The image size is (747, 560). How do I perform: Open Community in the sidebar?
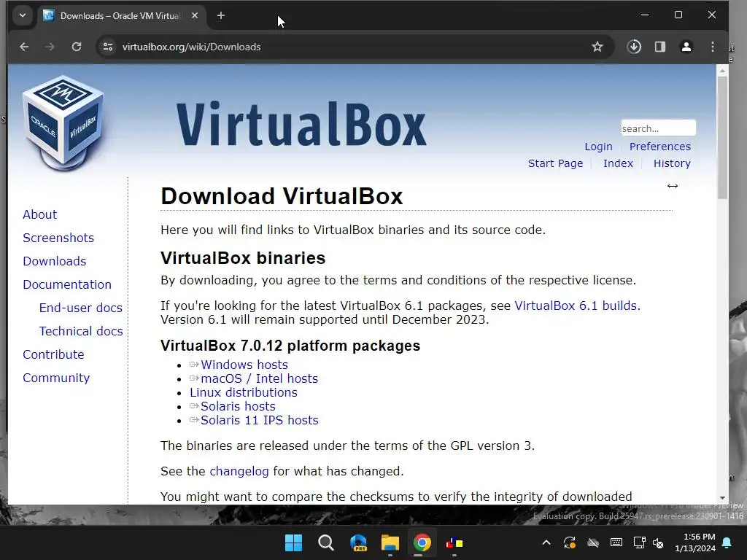coord(56,378)
